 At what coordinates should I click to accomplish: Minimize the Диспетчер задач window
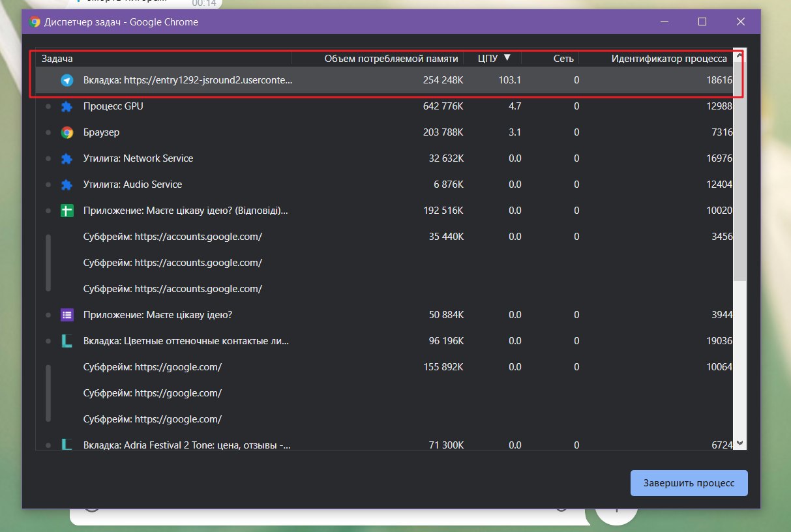tap(664, 22)
